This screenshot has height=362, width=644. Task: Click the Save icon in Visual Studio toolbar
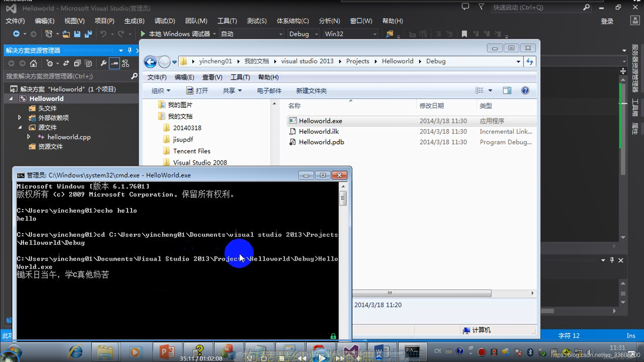point(77,34)
